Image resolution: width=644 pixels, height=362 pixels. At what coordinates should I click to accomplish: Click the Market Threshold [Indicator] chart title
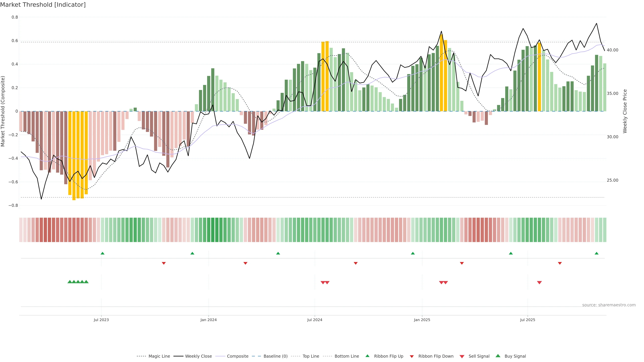tap(43, 5)
